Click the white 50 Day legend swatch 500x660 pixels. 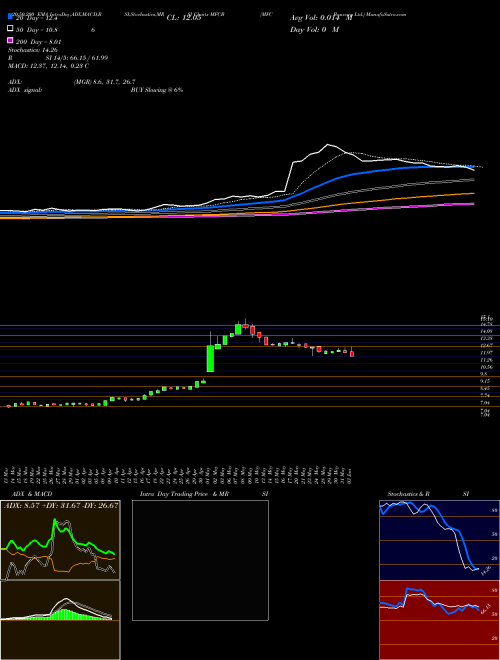pyautogui.click(x=10, y=29)
